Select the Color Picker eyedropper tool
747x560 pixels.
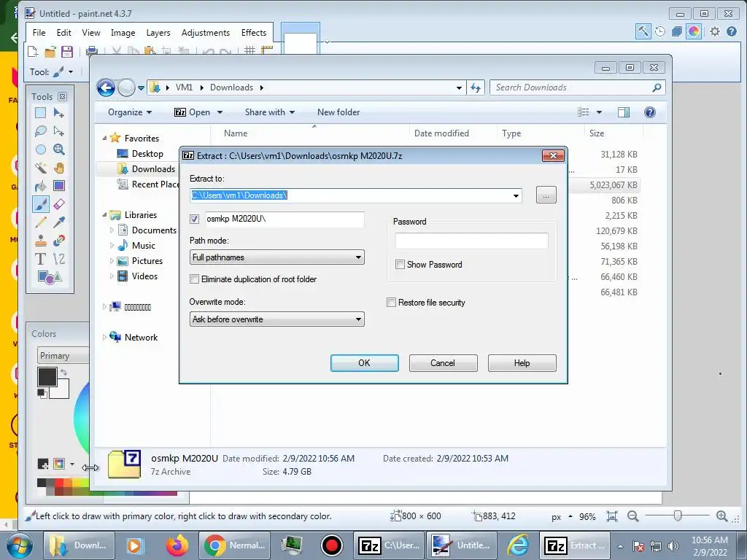click(x=59, y=222)
